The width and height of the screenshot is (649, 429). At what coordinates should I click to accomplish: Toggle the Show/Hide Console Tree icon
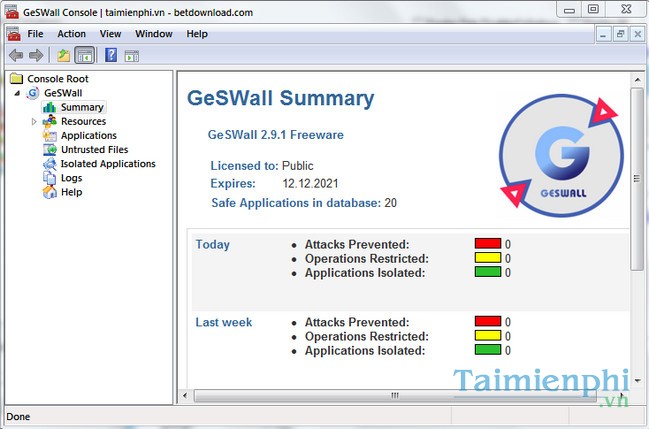tap(84, 55)
